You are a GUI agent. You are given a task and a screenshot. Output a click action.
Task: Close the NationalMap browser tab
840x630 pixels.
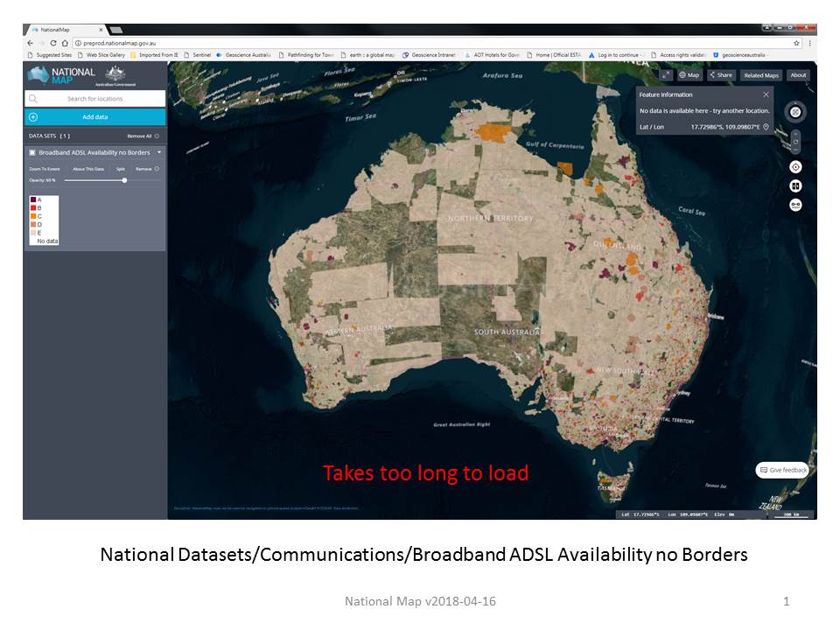[x=101, y=30]
